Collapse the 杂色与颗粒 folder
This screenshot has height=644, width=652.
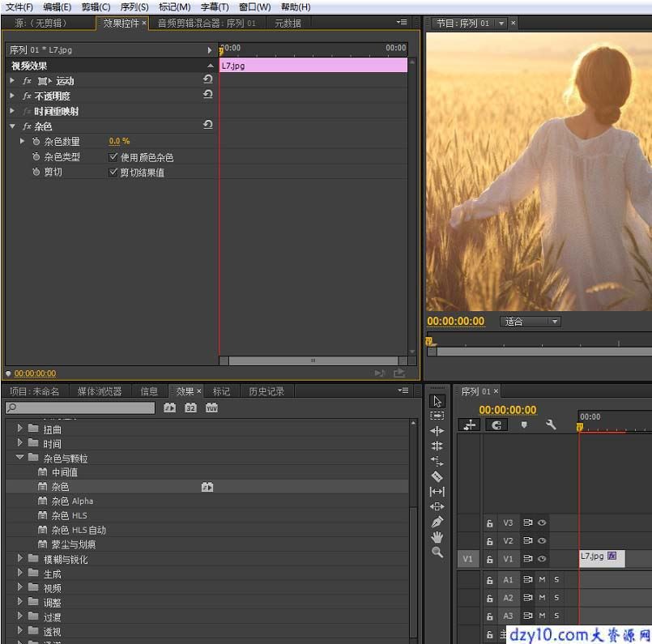click(x=19, y=457)
